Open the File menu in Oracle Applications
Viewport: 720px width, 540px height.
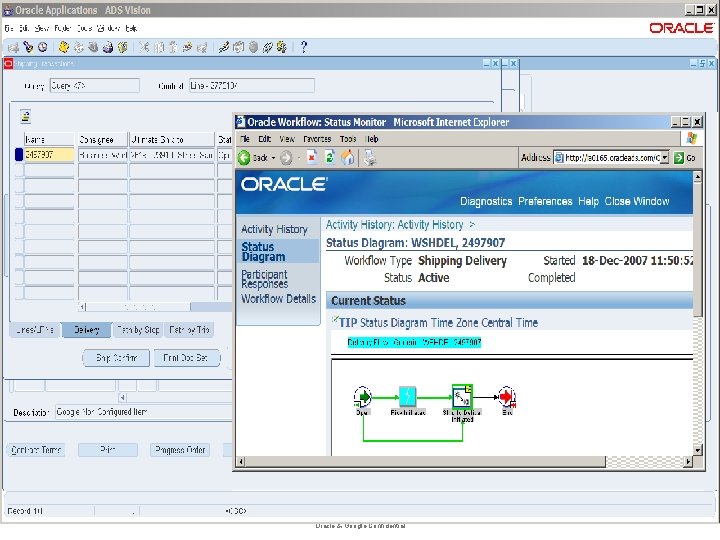[9, 28]
